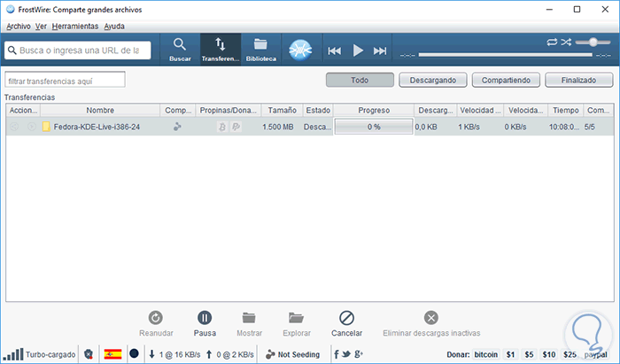Open the Ver menu

click(41, 27)
